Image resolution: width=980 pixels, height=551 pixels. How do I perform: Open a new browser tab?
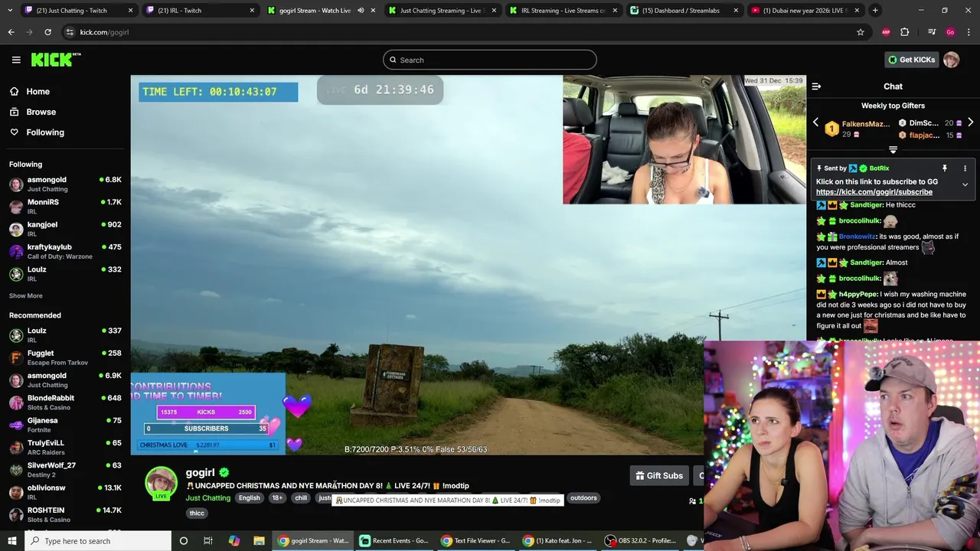pyautogui.click(x=875, y=11)
